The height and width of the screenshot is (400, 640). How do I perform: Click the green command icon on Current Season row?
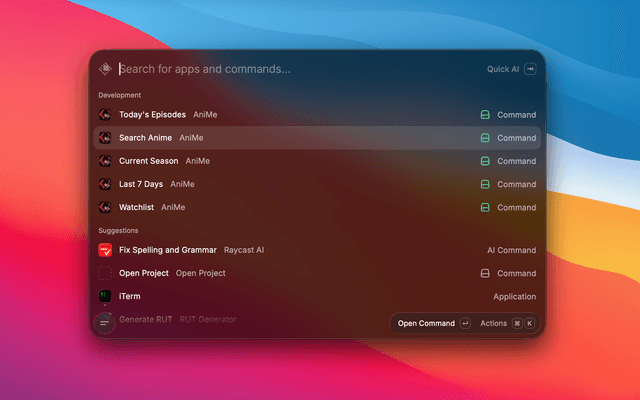(x=485, y=161)
